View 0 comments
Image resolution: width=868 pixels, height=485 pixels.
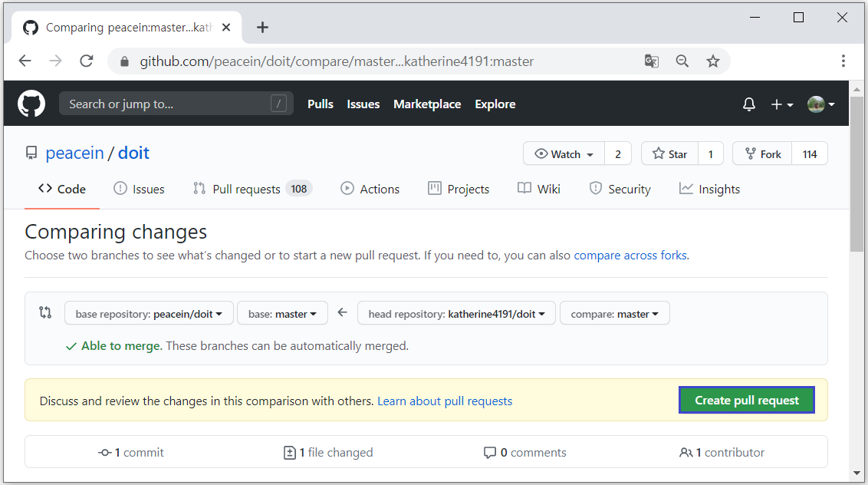tap(524, 452)
